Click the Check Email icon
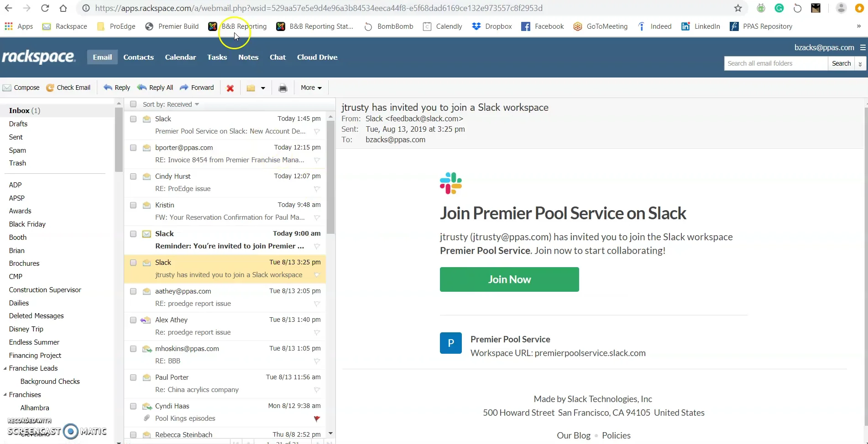 pos(68,88)
